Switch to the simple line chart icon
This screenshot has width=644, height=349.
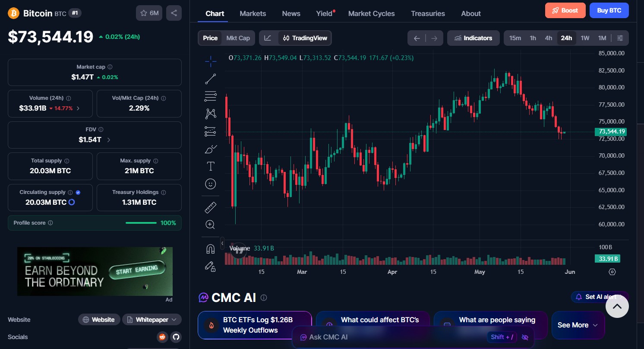point(268,38)
